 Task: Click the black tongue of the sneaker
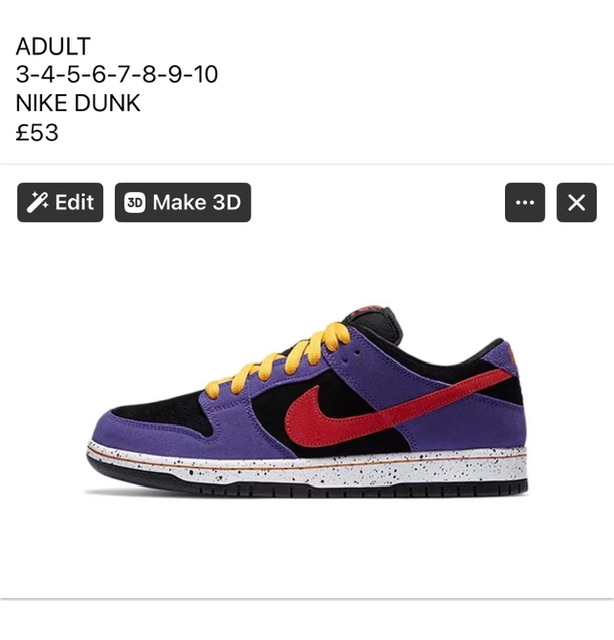(376, 324)
